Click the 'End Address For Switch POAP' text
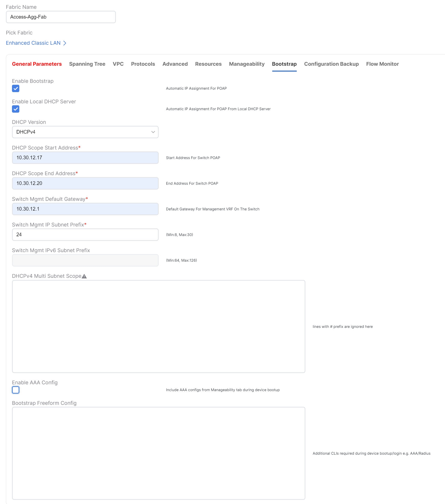445x504 pixels. pos(192,183)
